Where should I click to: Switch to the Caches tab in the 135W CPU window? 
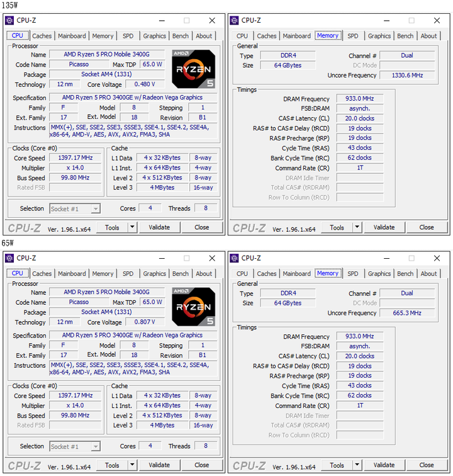42,36
